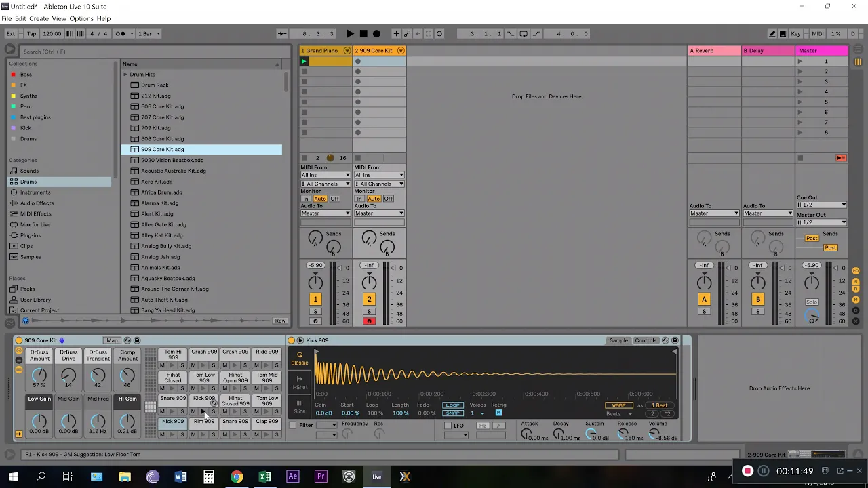This screenshot has width=868, height=488.
Task: Click the Arrangement Record button
Action: pos(376,33)
